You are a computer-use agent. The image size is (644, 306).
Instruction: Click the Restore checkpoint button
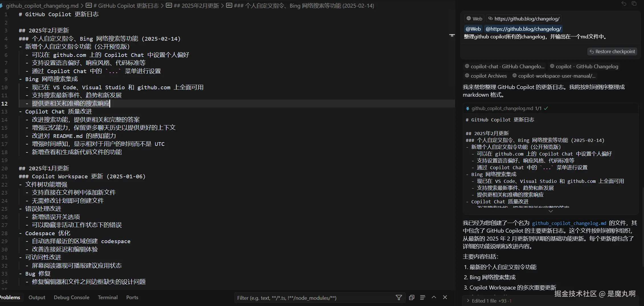[x=612, y=51]
